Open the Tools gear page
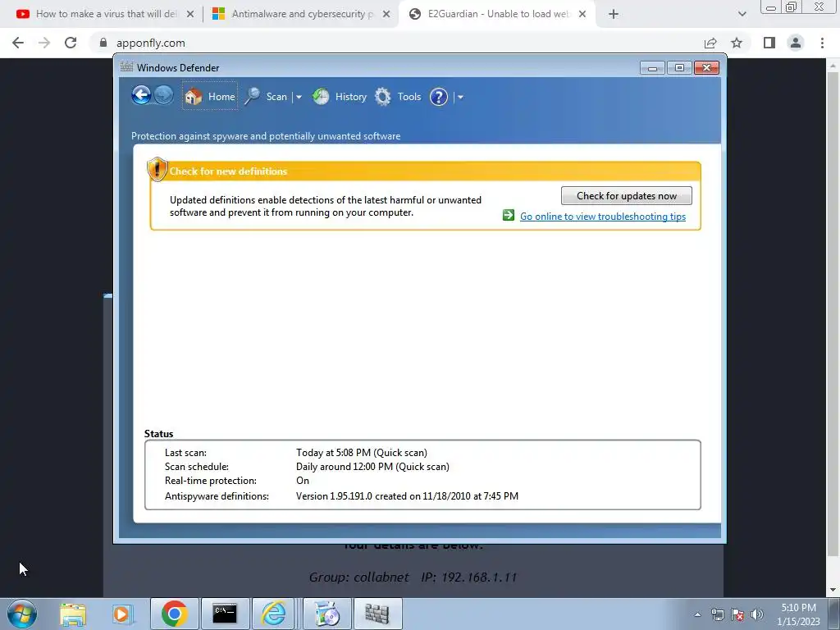The width and height of the screenshot is (840, 630). click(398, 97)
